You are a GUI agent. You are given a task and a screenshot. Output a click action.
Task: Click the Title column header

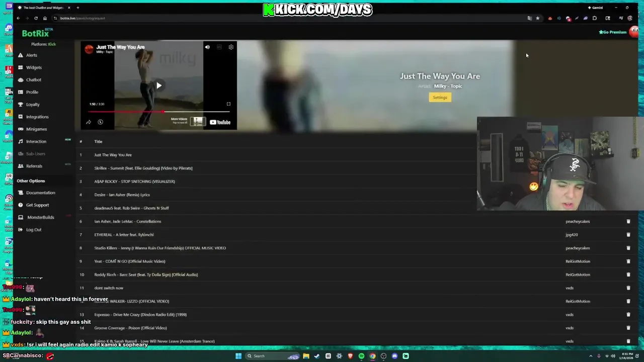(98, 141)
